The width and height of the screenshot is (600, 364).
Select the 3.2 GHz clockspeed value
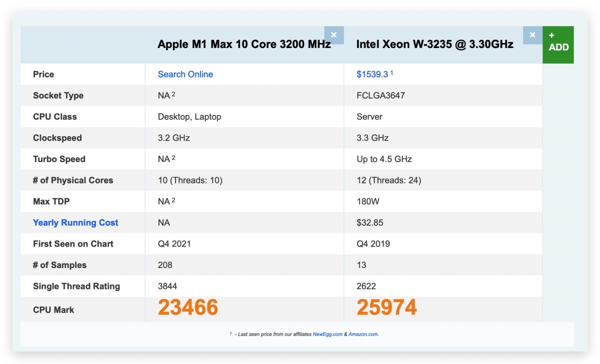click(174, 137)
